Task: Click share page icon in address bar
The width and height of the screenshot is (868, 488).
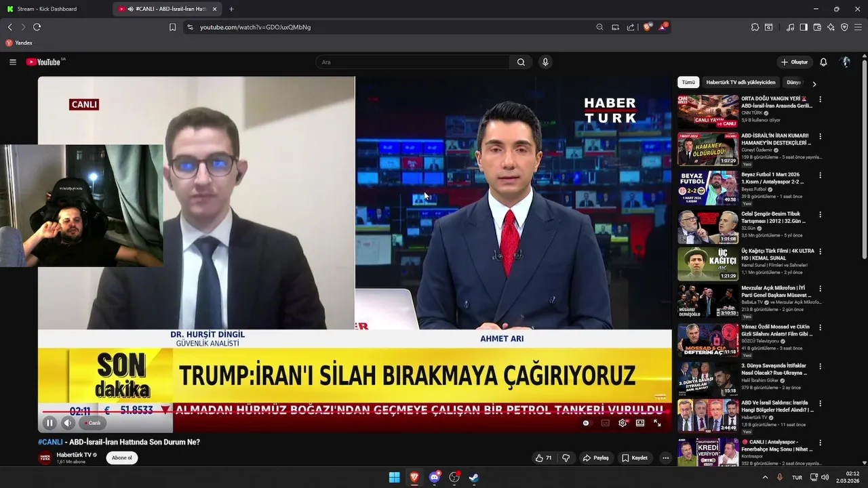Action: click(x=631, y=27)
